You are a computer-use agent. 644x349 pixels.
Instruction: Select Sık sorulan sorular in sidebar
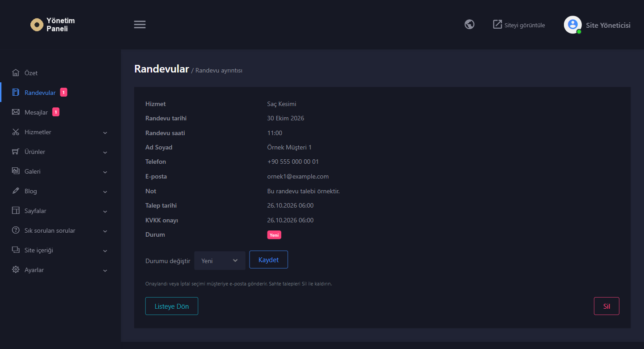pyautogui.click(x=60, y=230)
